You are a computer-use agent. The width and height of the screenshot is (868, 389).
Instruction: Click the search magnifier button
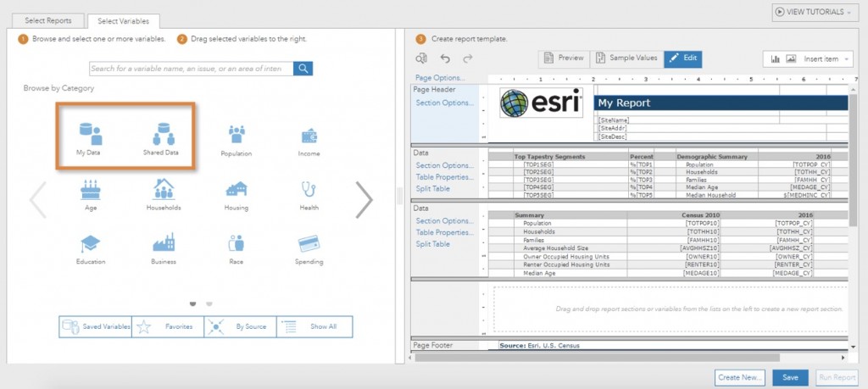pyautogui.click(x=303, y=69)
